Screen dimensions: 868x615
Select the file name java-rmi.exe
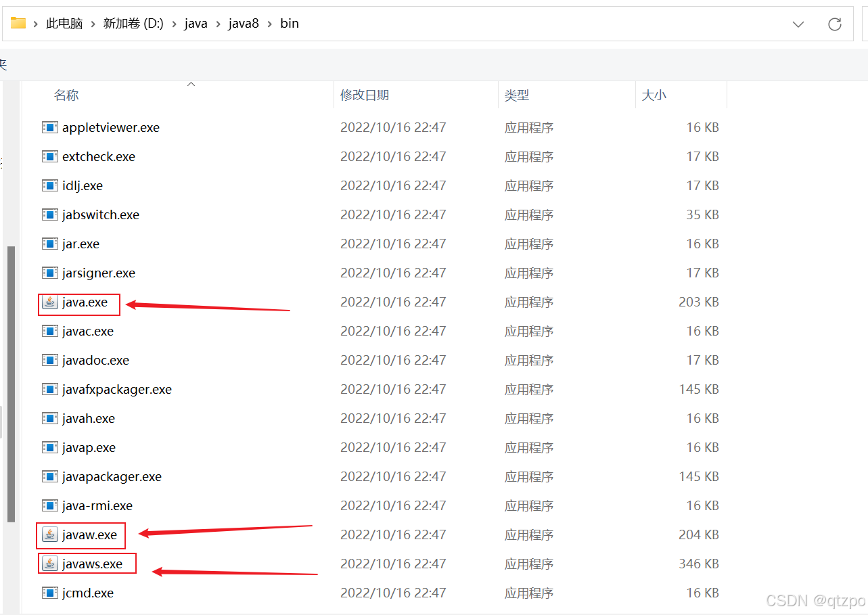97,505
